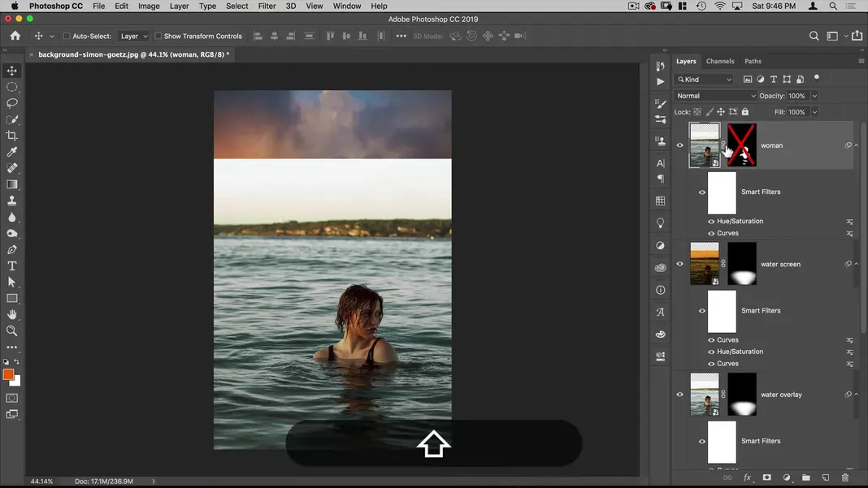Add a layer style with fx button

[748, 477]
